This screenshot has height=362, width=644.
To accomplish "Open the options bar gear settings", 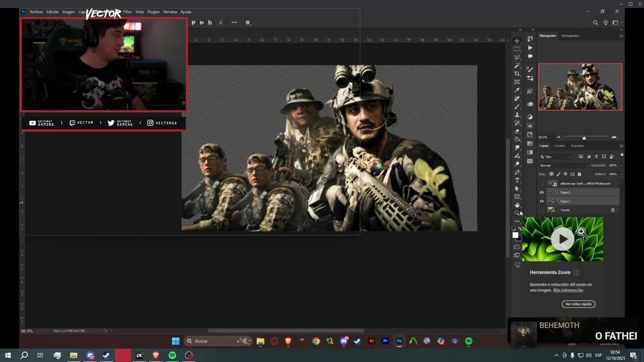I will [x=248, y=23].
